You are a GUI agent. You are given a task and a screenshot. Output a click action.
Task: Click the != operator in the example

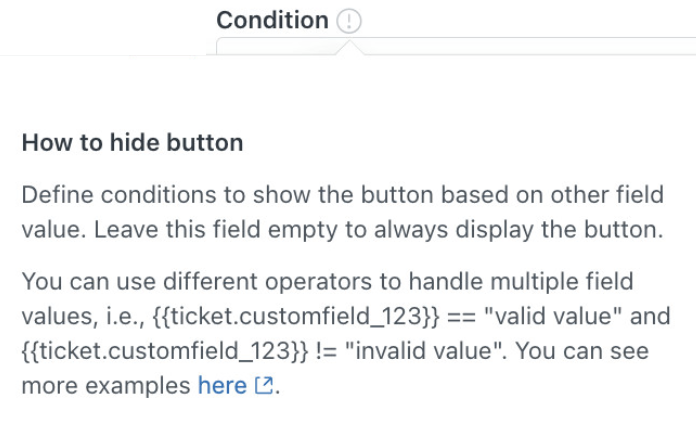(326, 351)
